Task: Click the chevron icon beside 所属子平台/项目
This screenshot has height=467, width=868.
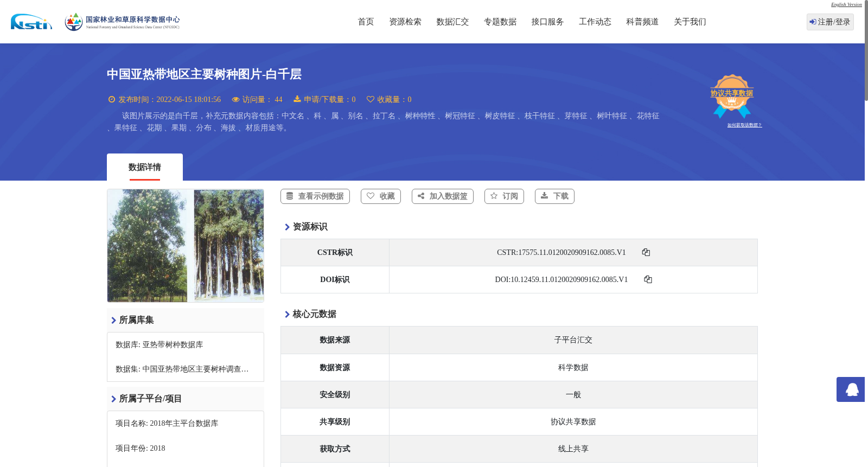Action: (x=113, y=399)
